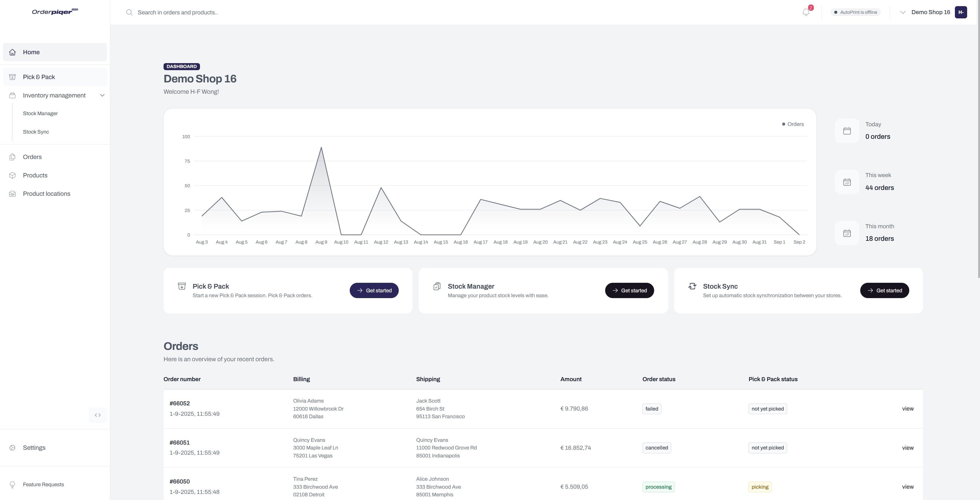Select the Products sidebar icon
This screenshot has height=500, width=980.
click(13, 175)
